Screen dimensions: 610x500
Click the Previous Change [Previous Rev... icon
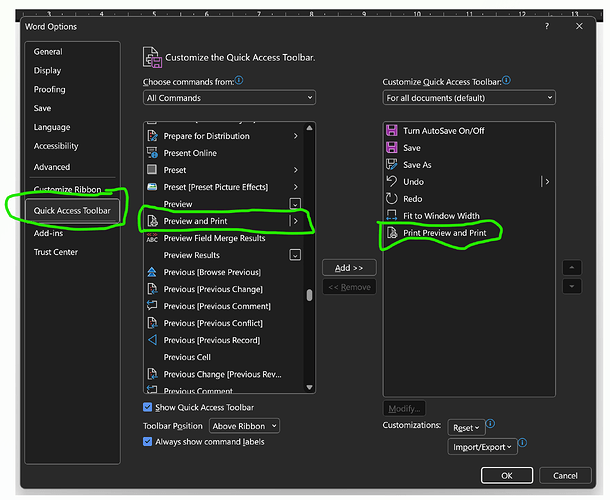click(x=152, y=374)
